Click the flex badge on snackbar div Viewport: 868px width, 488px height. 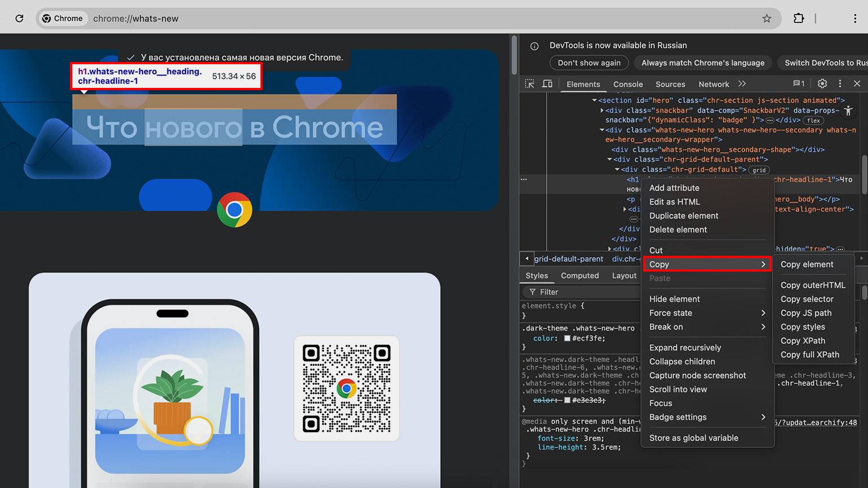813,121
